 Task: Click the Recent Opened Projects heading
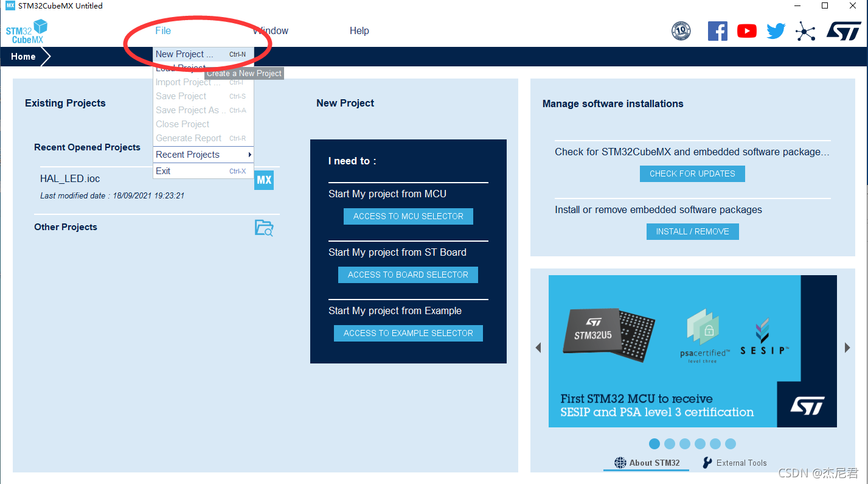[87, 147]
